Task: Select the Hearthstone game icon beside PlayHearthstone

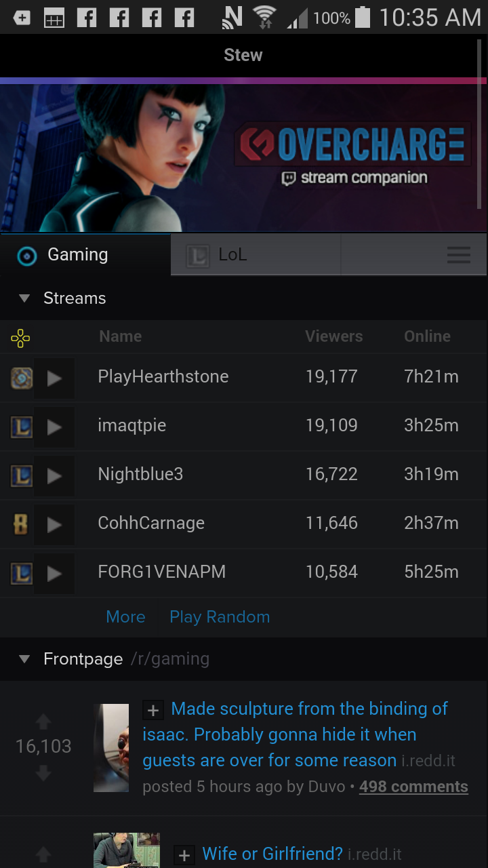Action: click(21, 378)
